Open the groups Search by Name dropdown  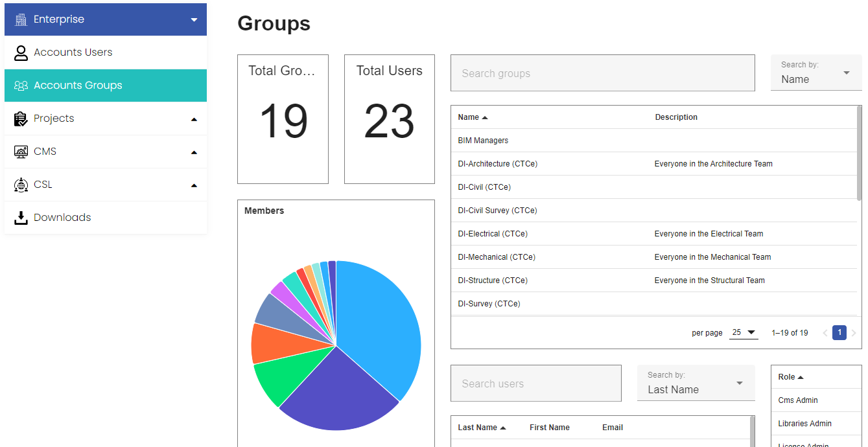click(815, 73)
